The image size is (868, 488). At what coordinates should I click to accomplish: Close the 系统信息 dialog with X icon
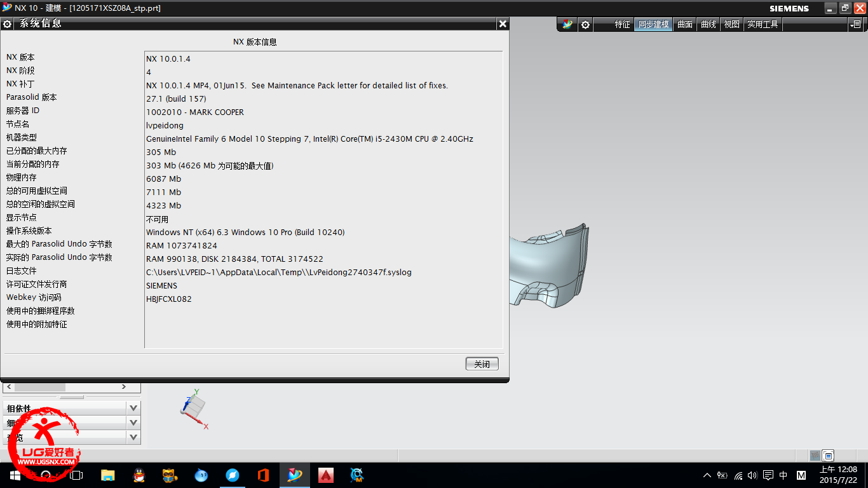[503, 24]
